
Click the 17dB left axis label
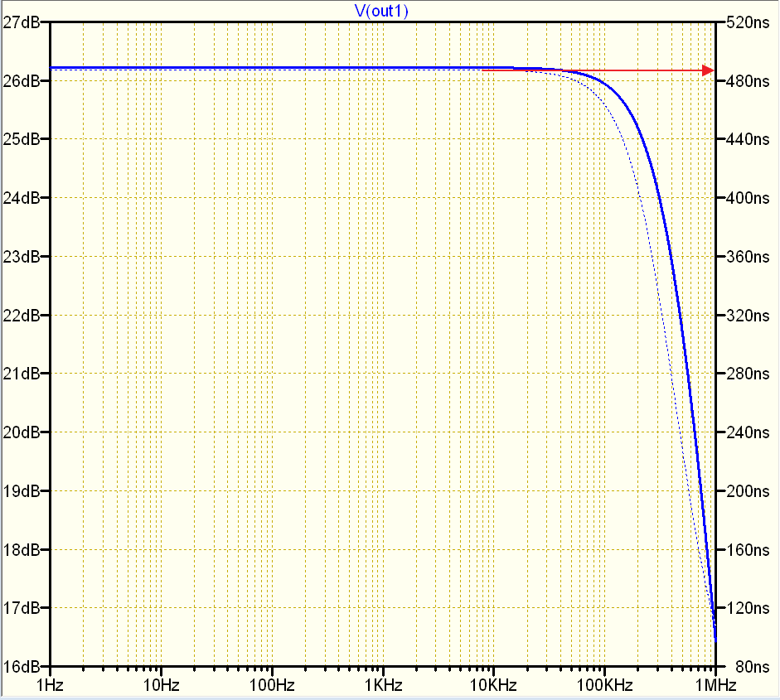pyautogui.click(x=22, y=607)
